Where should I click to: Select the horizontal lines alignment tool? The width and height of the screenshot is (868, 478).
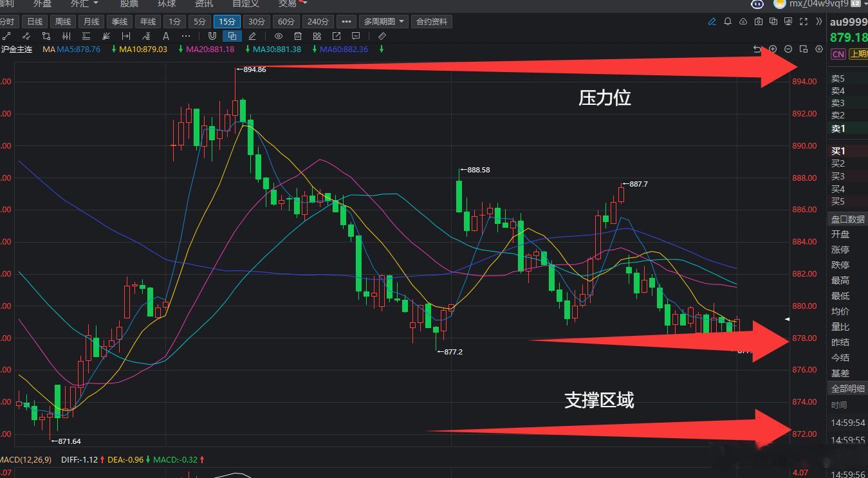tap(86, 36)
